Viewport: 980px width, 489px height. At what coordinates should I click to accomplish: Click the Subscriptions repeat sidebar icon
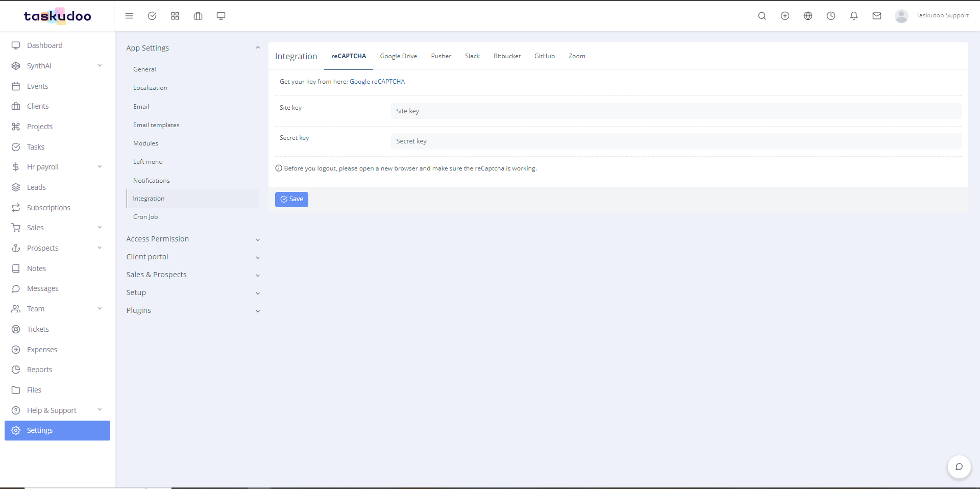pos(16,208)
